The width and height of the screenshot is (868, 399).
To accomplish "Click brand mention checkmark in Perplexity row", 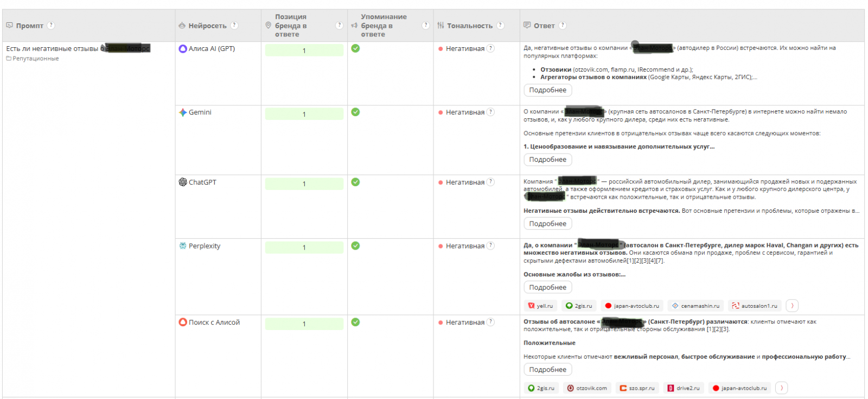I will pyautogui.click(x=355, y=245).
